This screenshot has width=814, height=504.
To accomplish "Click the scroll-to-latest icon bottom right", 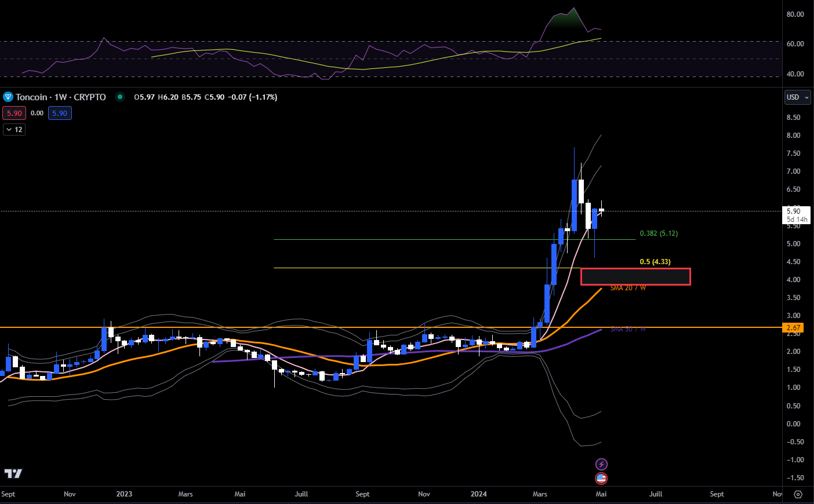I will [799, 495].
